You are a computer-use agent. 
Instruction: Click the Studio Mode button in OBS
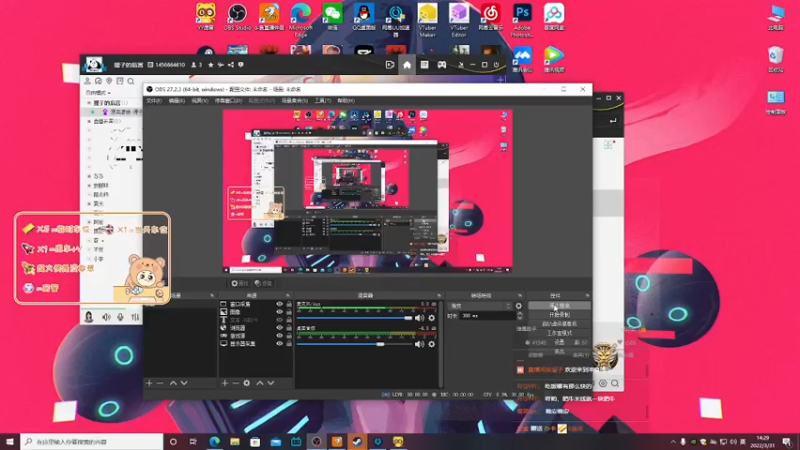(559, 333)
